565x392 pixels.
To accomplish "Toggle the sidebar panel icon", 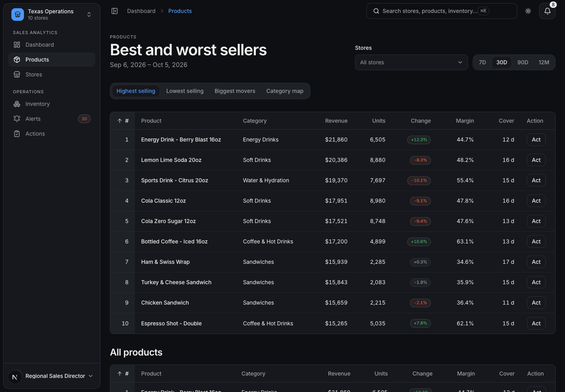I will click(115, 11).
